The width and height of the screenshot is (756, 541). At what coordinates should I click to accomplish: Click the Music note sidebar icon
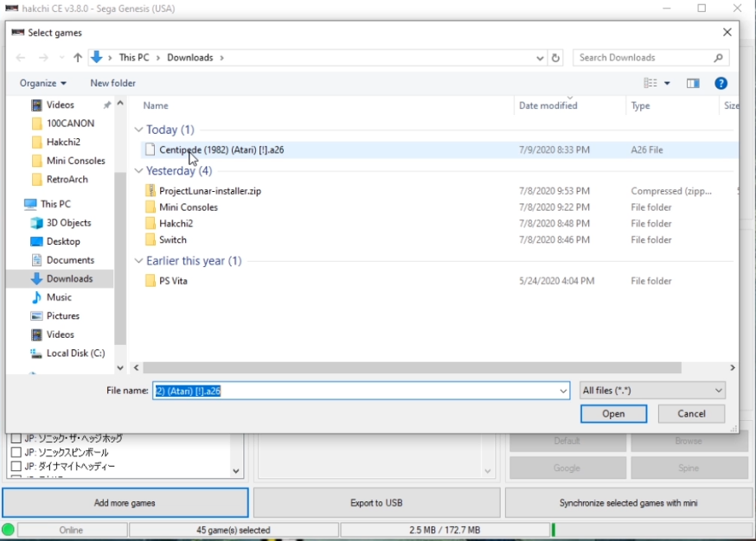pos(36,297)
